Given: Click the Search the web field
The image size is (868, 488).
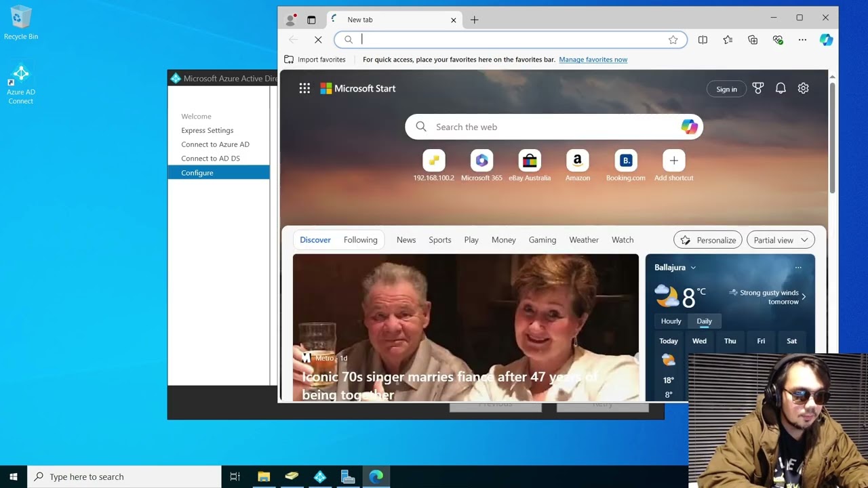Looking at the screenshot, I should pyautogui.click(x=554, y=127).
